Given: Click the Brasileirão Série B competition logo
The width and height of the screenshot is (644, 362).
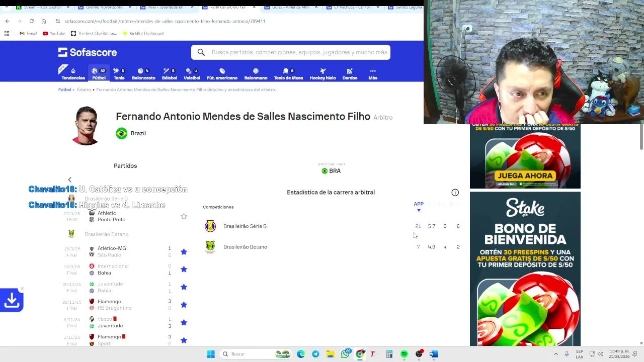Looking at the screenshot, I should coord(210,226).
